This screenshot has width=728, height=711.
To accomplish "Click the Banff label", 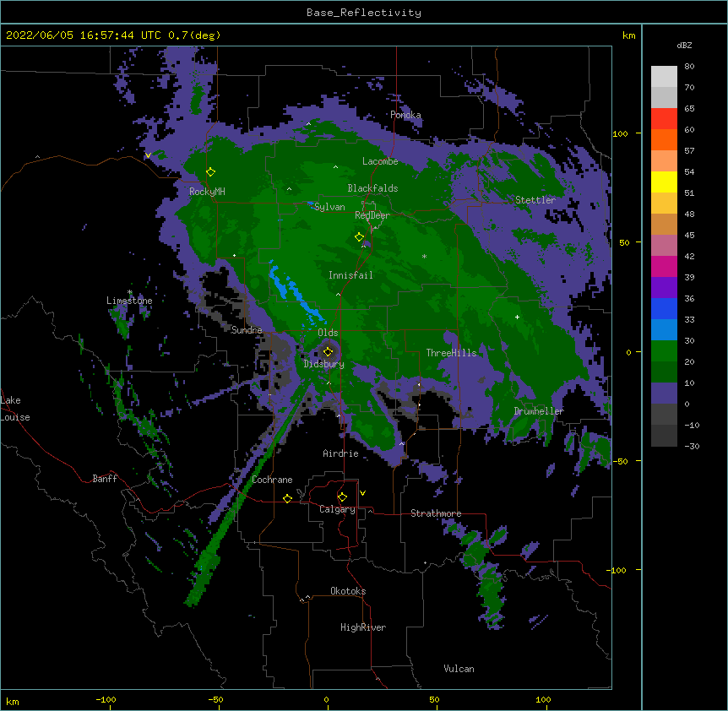I will (105, 479).
